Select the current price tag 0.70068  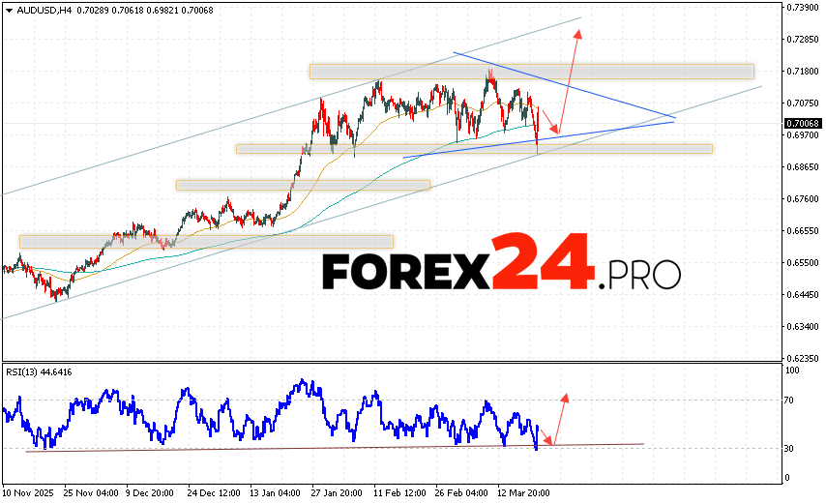click(x=804, y=124)
